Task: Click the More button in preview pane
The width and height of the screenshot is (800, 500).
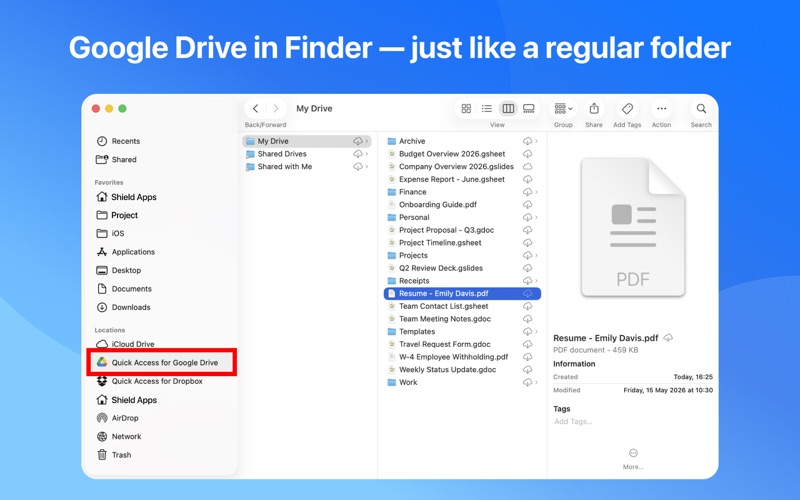Action: coord(633,459)
